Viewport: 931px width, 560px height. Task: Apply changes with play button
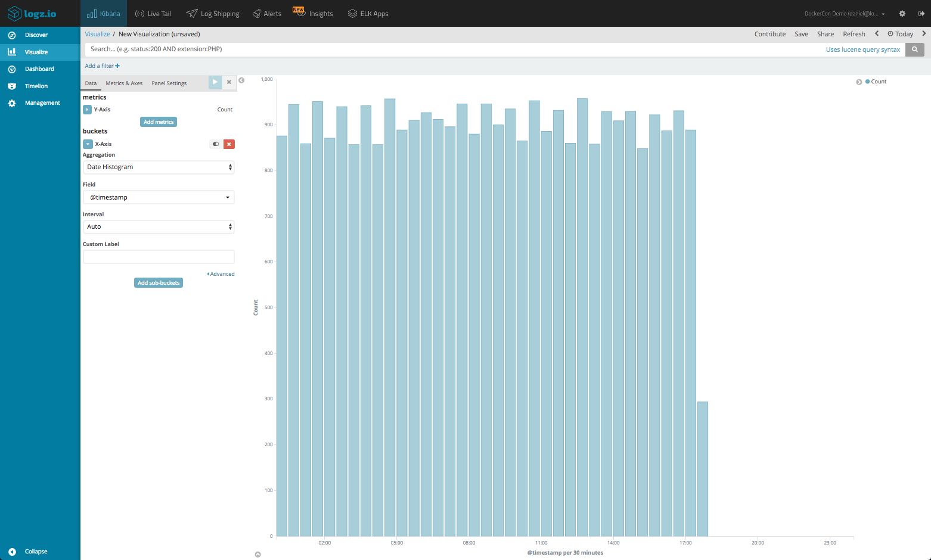215,82
